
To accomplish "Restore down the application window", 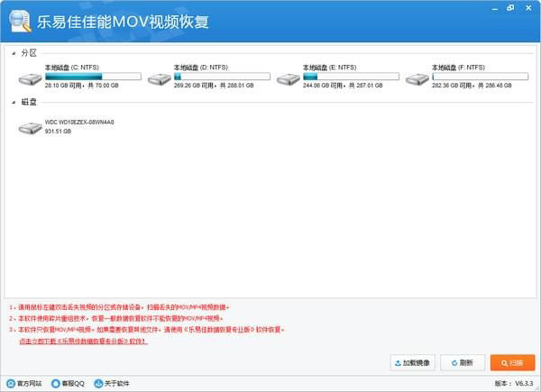I will point(510,7).
